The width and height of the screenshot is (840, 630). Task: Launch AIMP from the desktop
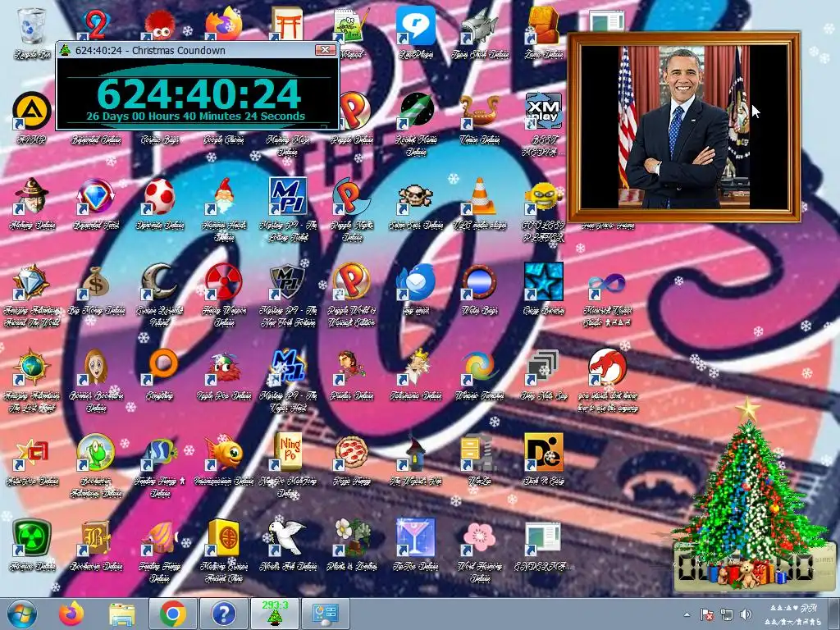coord(32,112)
